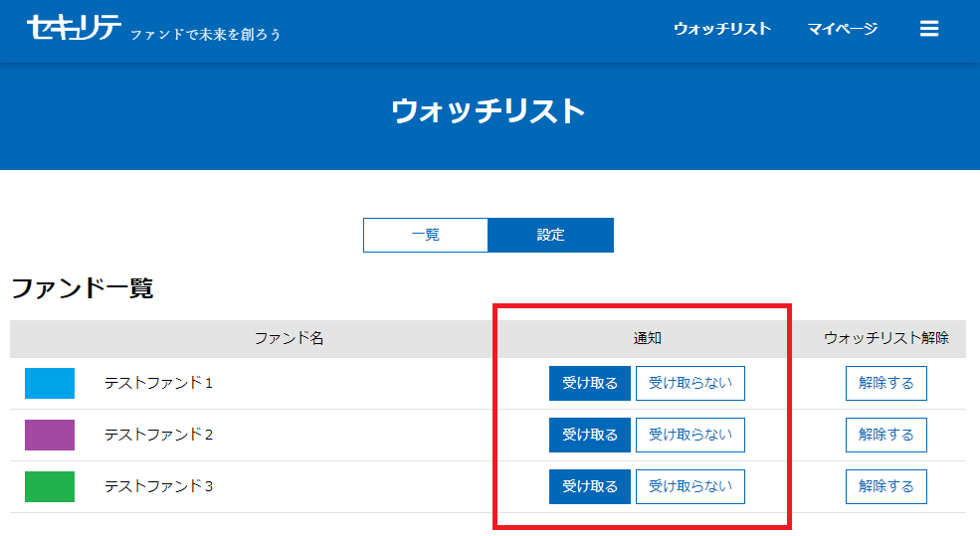This screenshot has width=980, height=536.
Task: Choose 受け取らない for テストファンド3
Action: click(x=689, y=486)
